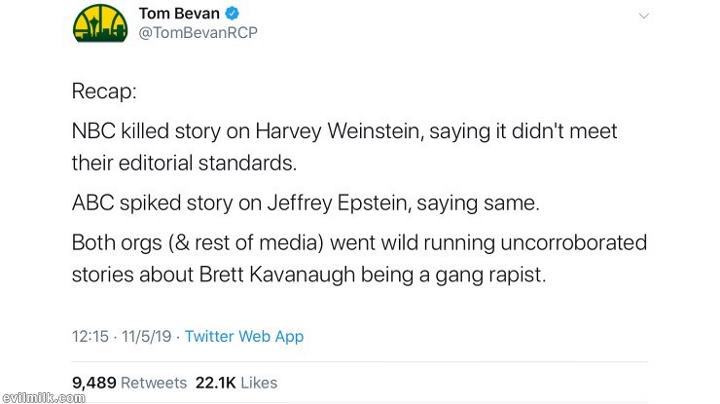Click the "Recap:" opening line
This screenshot has width=720, height=404.
coord(104,92)
